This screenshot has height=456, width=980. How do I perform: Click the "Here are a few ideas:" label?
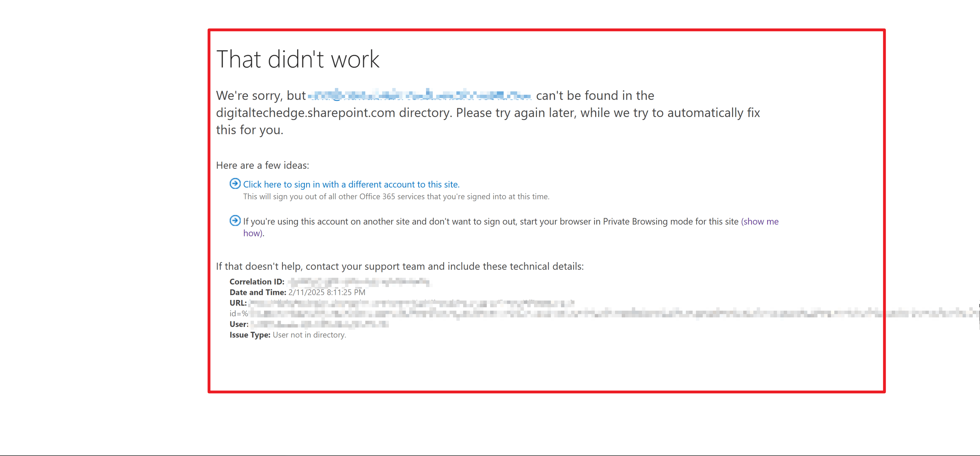click(x=262, y=165)
